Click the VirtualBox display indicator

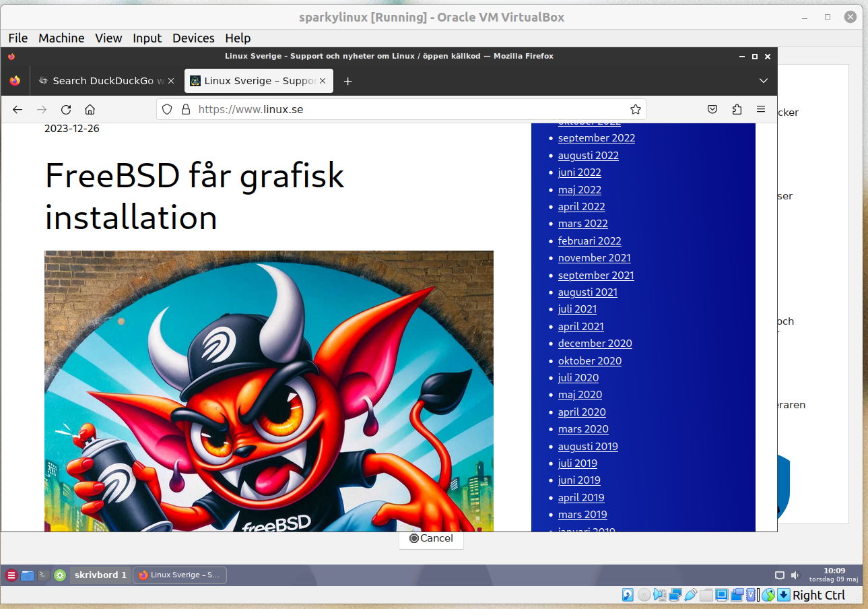tap(722, 595)
